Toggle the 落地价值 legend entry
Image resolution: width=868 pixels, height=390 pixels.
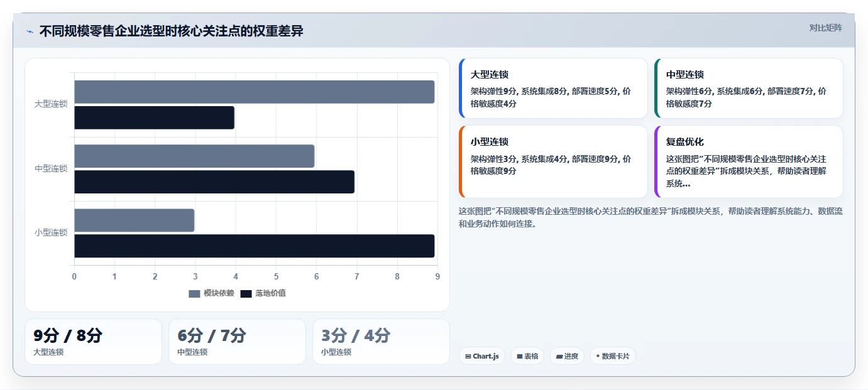click(x=263, y=293)
